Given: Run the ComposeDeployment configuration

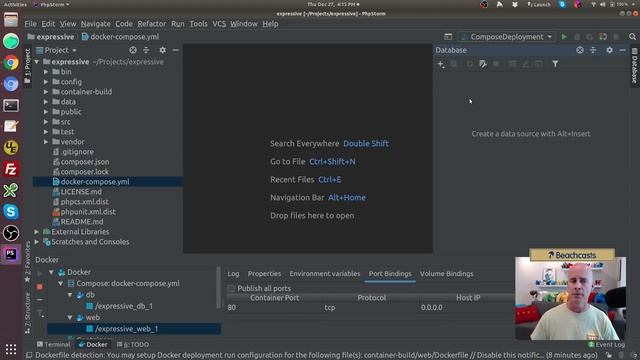Looking at the screenshot, I should (564, 37).
